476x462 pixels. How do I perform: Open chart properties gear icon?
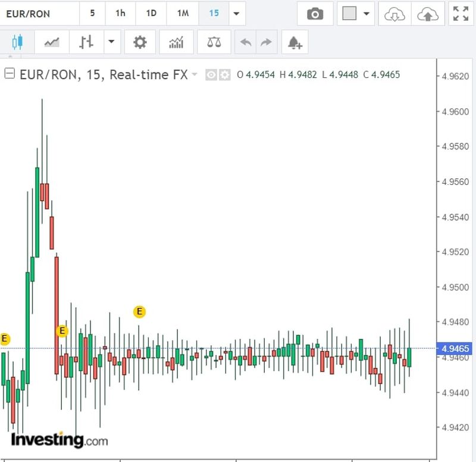tap(140, 42)
